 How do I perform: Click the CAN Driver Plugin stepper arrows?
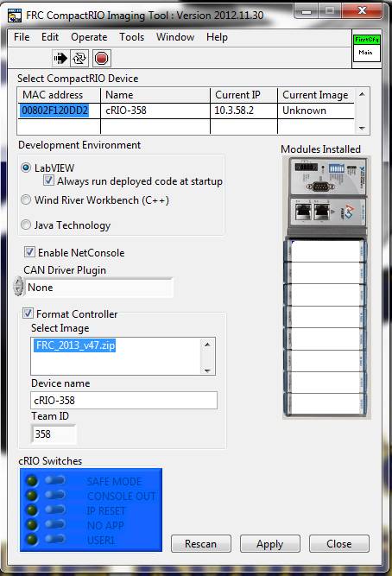[18, 287]
